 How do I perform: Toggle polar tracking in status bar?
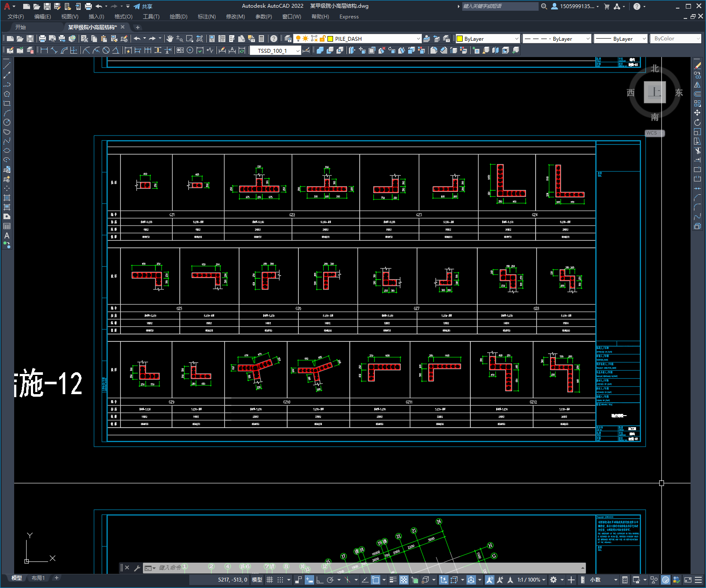[x=330, y=580]
